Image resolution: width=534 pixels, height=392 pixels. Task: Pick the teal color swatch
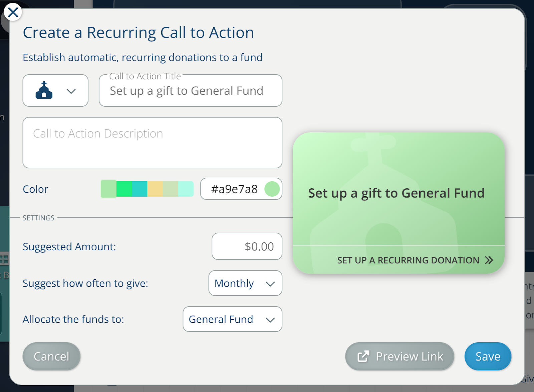140,189
